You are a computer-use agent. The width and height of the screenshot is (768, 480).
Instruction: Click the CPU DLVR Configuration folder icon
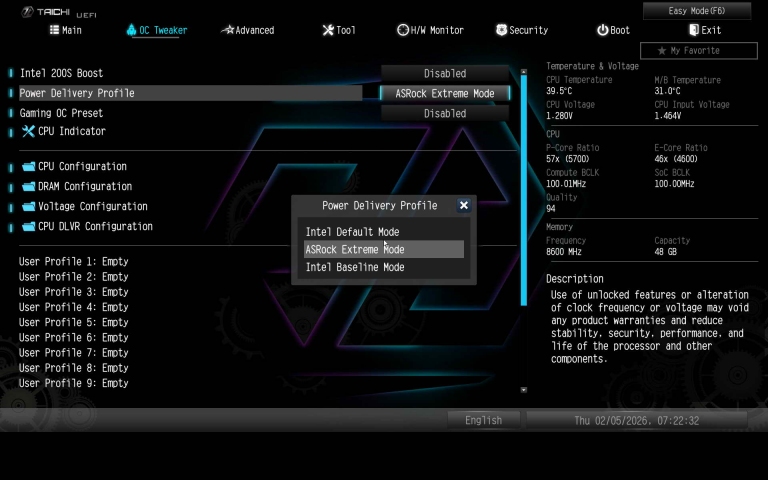[28, 227]
